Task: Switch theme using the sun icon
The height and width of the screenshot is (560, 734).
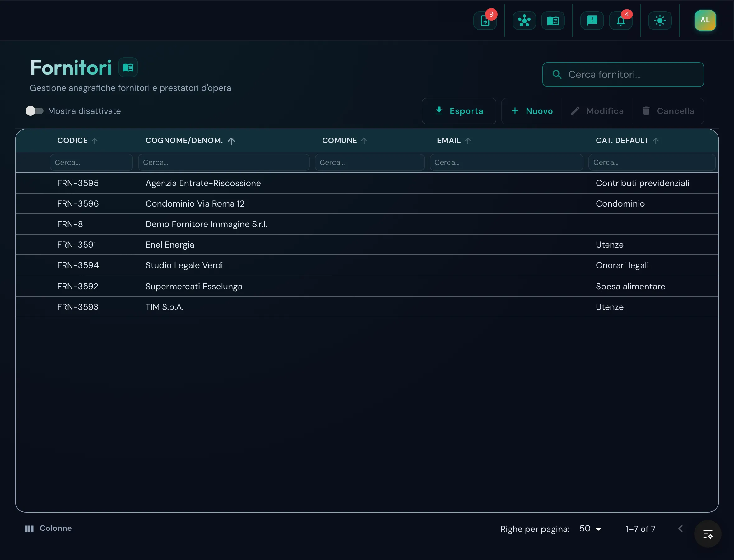Action: [660, 21]
